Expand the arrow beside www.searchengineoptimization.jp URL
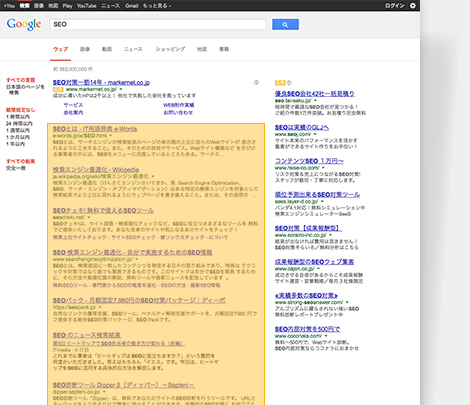 click(137, 259)
